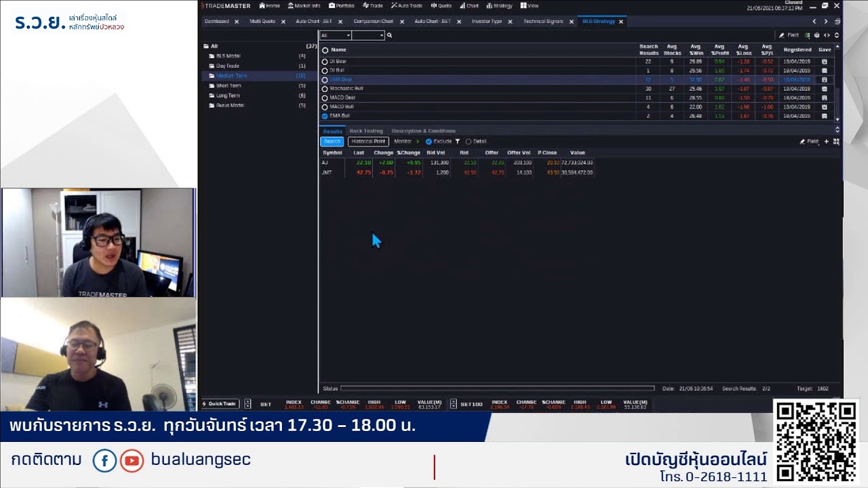Save the DI Bear strategy

pos(825,62)
